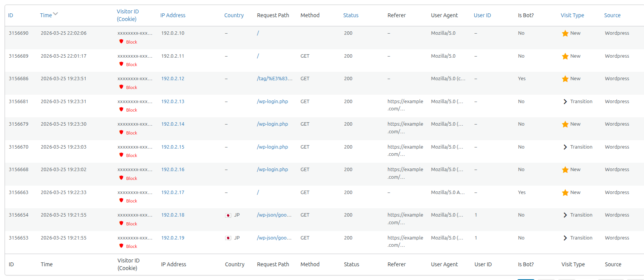Image resolution: width=644 pixels, height=280 pixels.
Task: Sort by the top Visit Type header
Action: tap(573, 15)
